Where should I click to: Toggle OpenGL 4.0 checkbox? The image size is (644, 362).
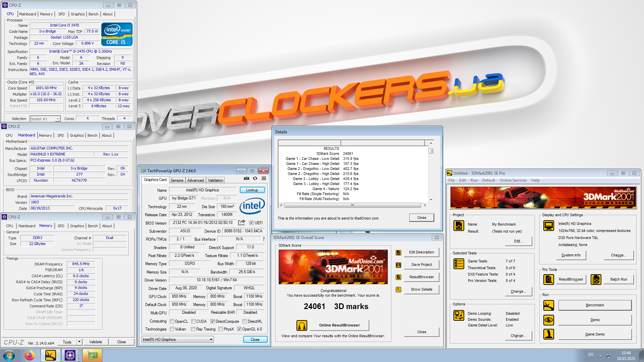coord(239,329)
